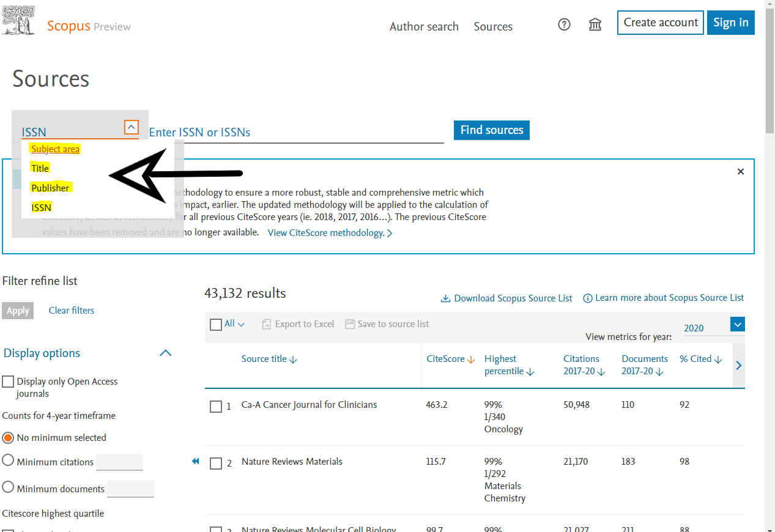
Task: Click Learn more about Scopus Source List
Action: click(x=664, y=298)
